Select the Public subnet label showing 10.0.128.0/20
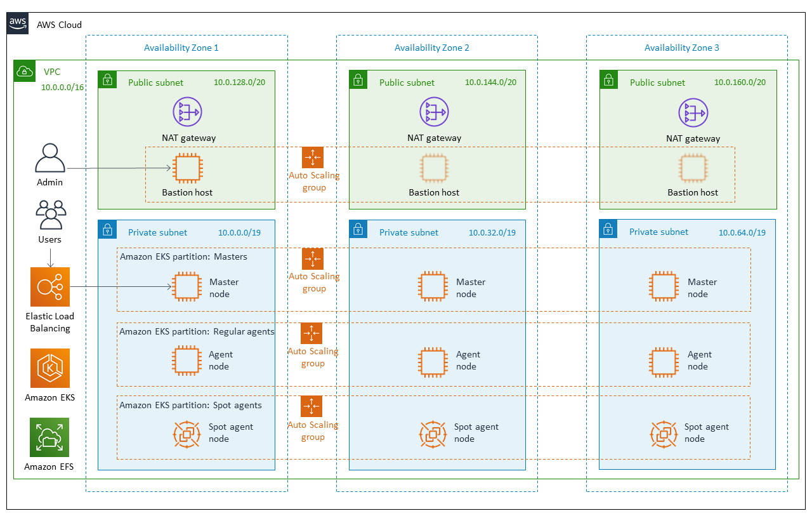This screenshot has height=518, width=812. [x=155, y=83]
